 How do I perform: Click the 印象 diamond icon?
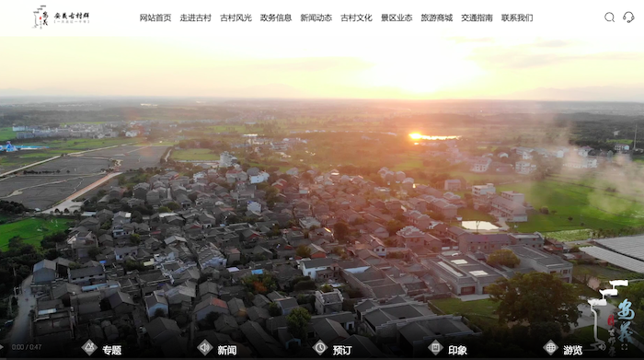435,348
